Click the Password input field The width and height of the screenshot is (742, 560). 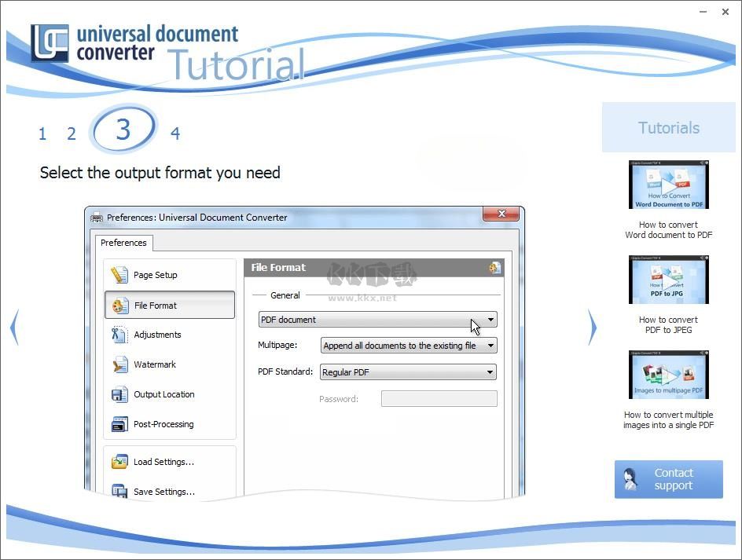[x=439, y=398]
